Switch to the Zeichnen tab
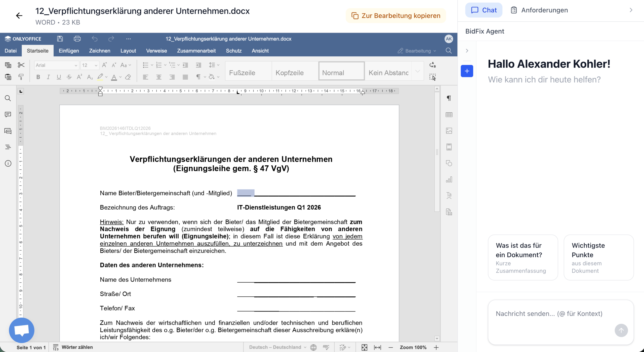Screen dimensions: 644x352 [x=100, y=51]
